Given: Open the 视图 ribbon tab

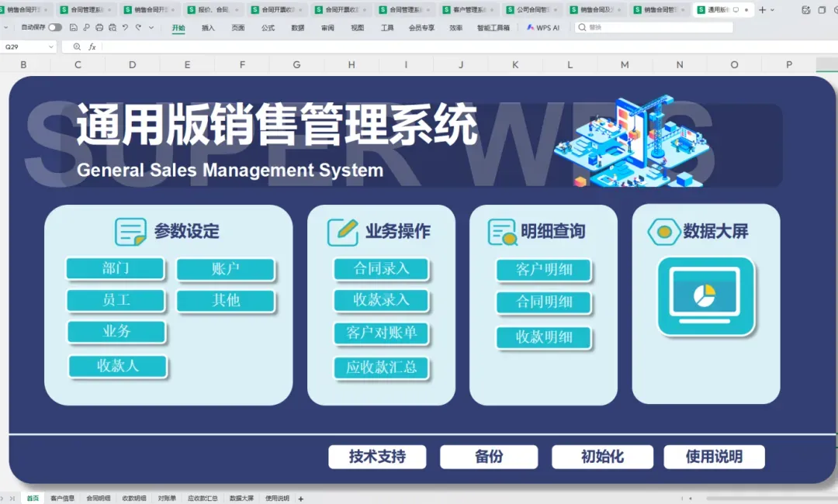Looking at the screenshot, I should pyautogui.click(x=357, y=28).
